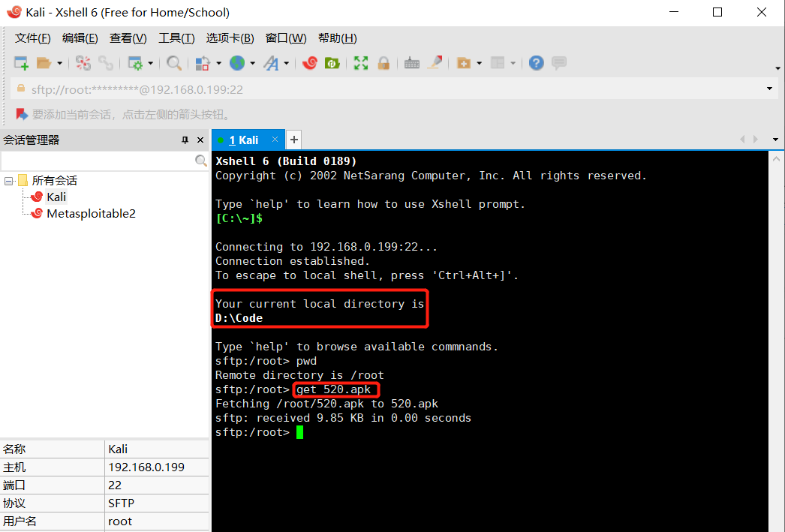Image resolution: width=785 pixels, height=532 pixels.
Task: Click the layout pane icon
Action: tap(498, 63)
